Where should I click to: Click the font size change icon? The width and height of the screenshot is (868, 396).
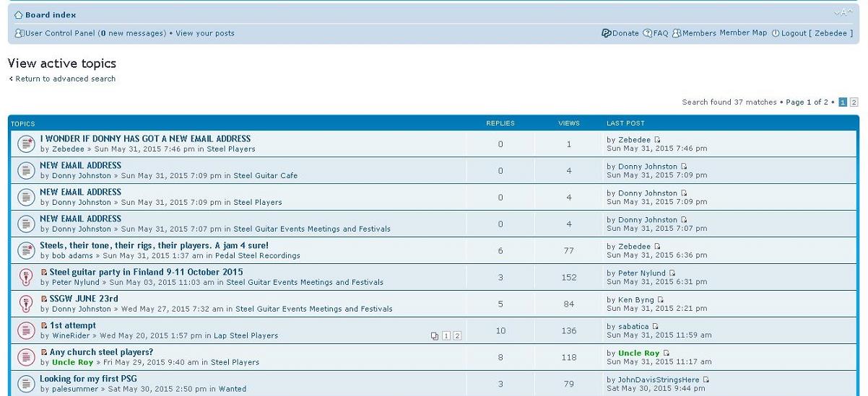click(843, 12)
